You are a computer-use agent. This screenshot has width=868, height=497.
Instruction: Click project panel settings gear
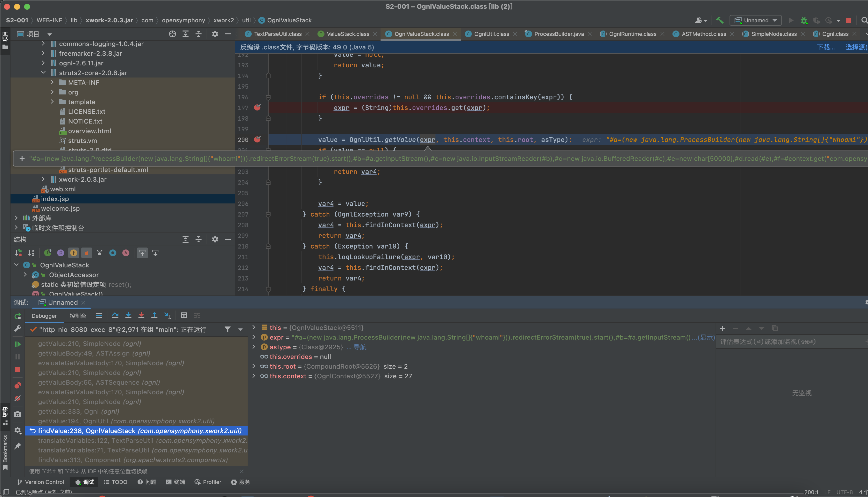pos(215,34)
